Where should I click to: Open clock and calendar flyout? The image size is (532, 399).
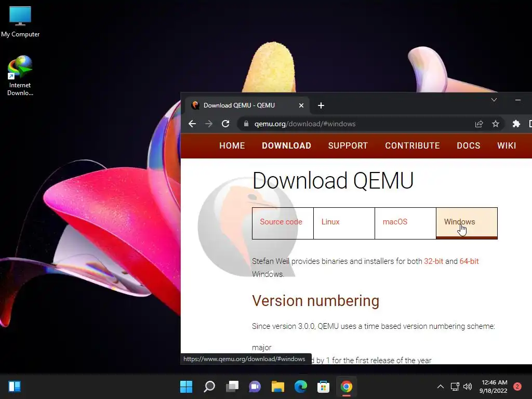[x=494, y=387]
